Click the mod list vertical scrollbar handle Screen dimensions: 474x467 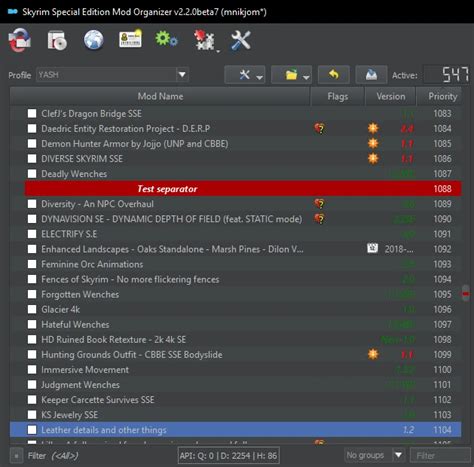[466, 293]
